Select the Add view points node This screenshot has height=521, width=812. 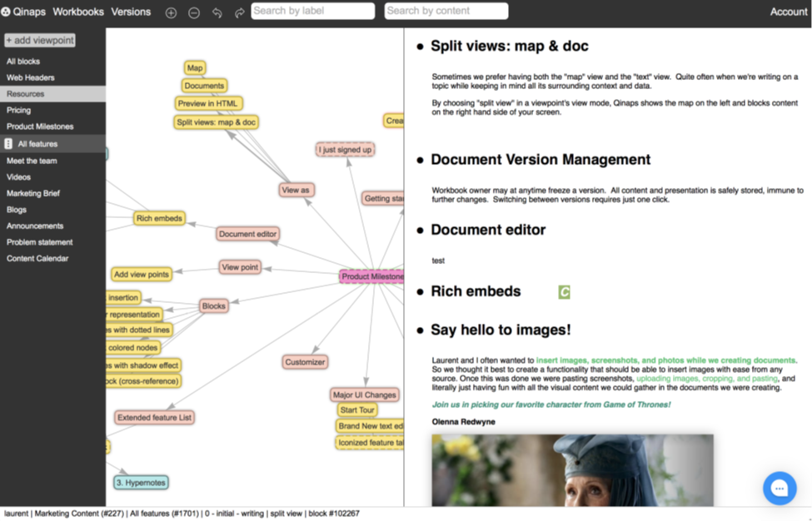142,274
